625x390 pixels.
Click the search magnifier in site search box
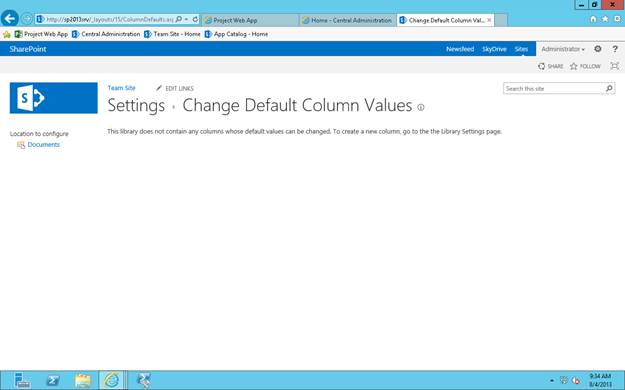pos(609,88)
